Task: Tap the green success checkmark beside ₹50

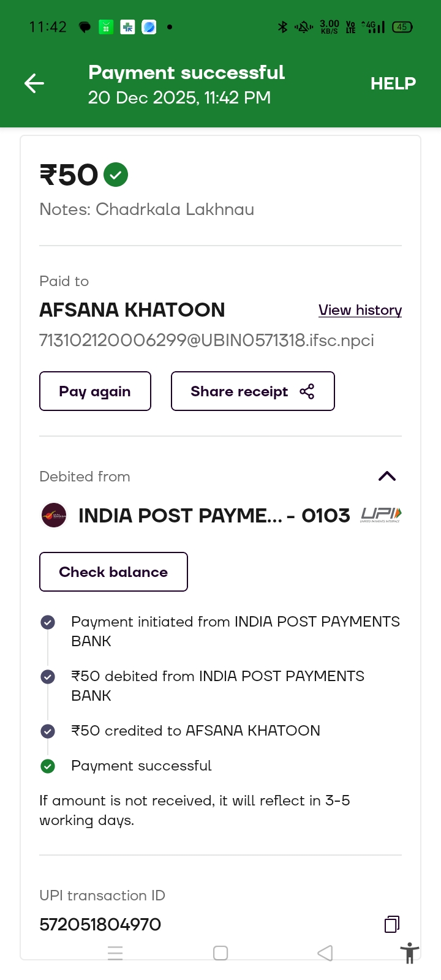Action: [x=116, y=175]
